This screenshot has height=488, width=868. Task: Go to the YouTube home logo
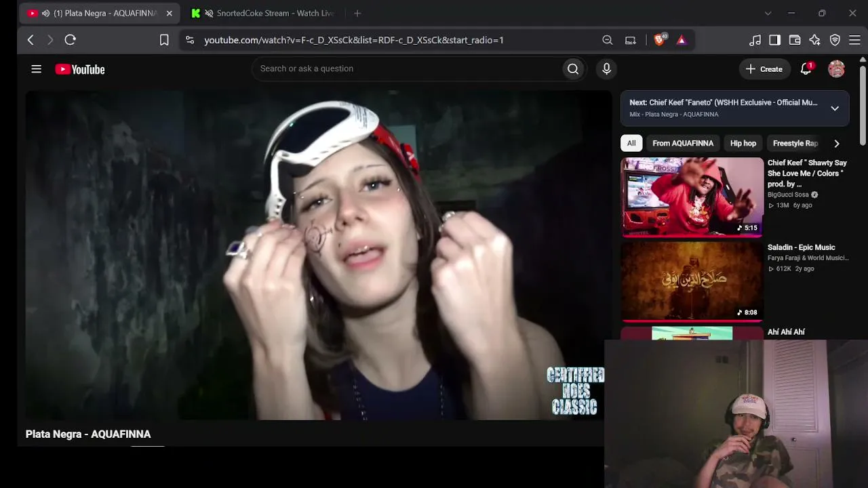pyautogui.click(x=80, y=69)
